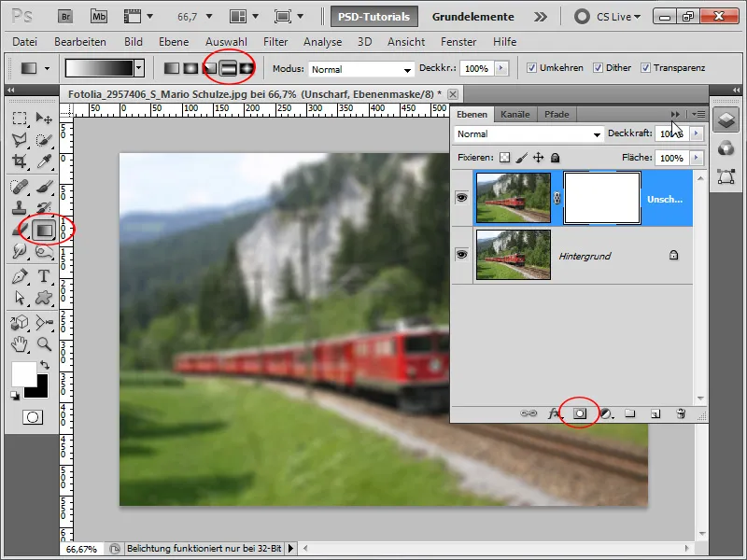Viewport: 747px width, 560px height.
Task: Select the Custom Shape tool
Action: click(44, 298)
